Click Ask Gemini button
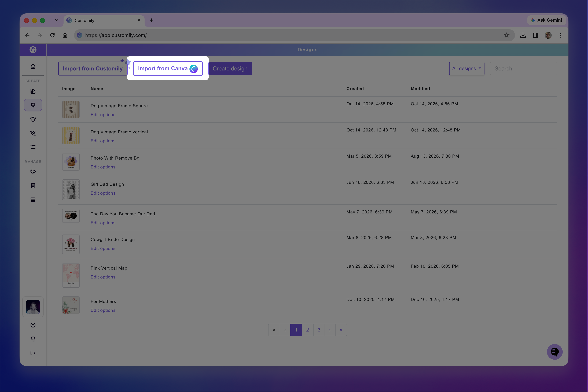588x392 pixels. (x=547, y=20)
